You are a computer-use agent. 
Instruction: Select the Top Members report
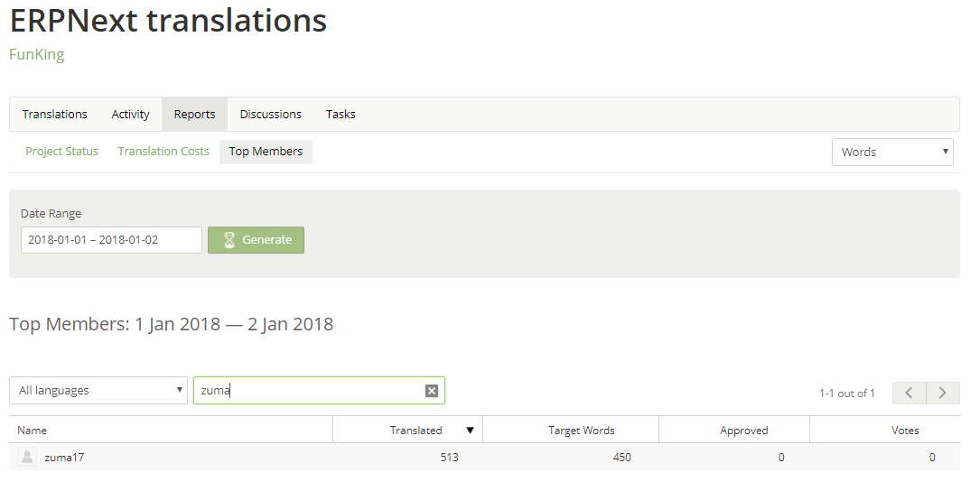266,152
